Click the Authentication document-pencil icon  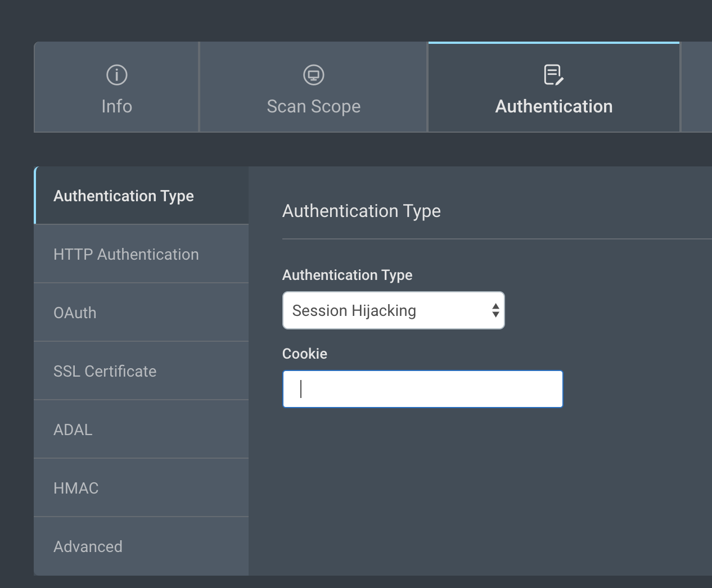(x=553, y=75)
